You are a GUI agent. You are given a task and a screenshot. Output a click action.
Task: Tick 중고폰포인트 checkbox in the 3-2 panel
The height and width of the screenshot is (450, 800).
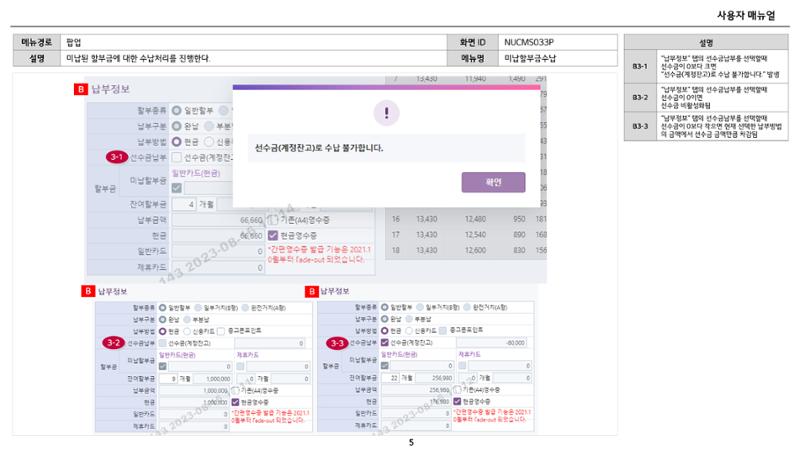pyautogui.click(x=220, y=331)
